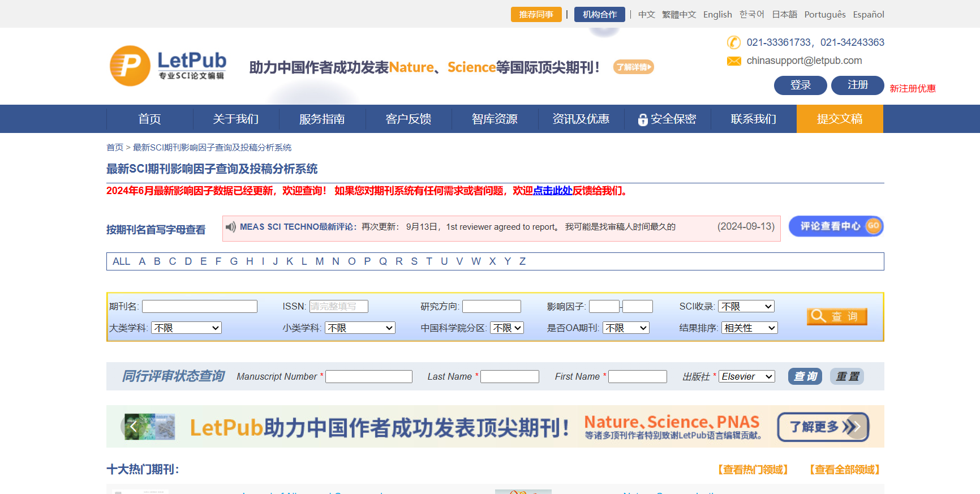Open the 是否OA期刊 dropdown
This screenshot has width=980, height=494.
click(x=626, y=328)
